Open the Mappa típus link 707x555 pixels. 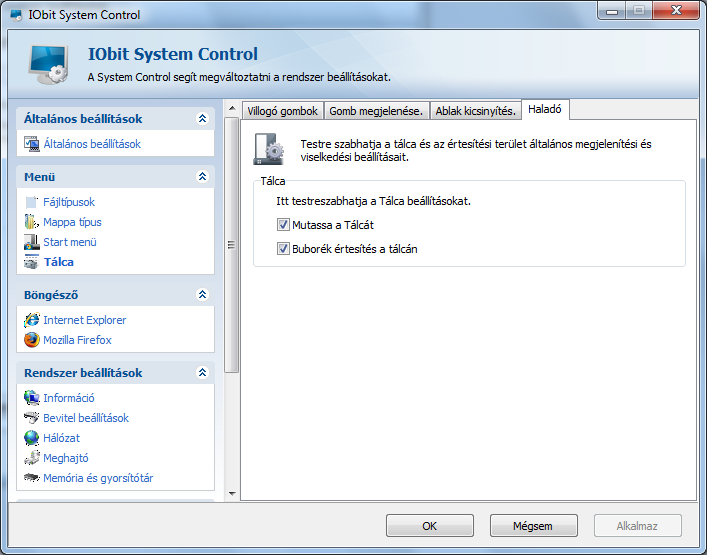pyautogui.click(x=72, y=222)
